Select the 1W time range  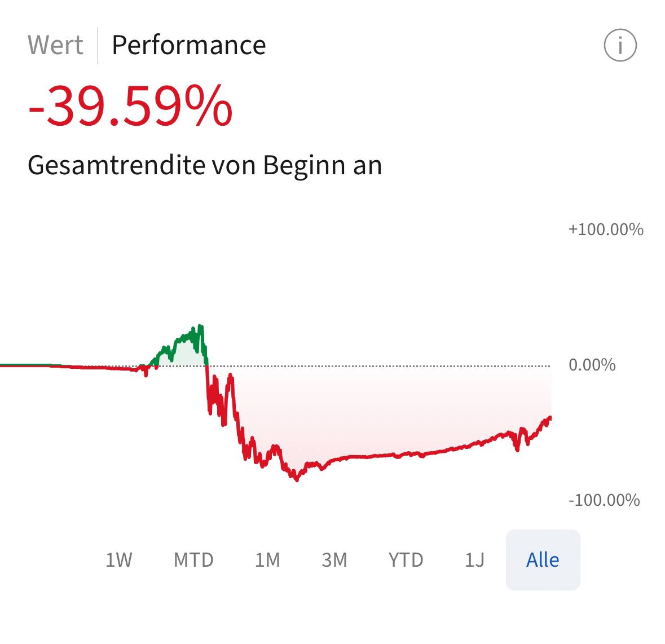pos(118,560)
